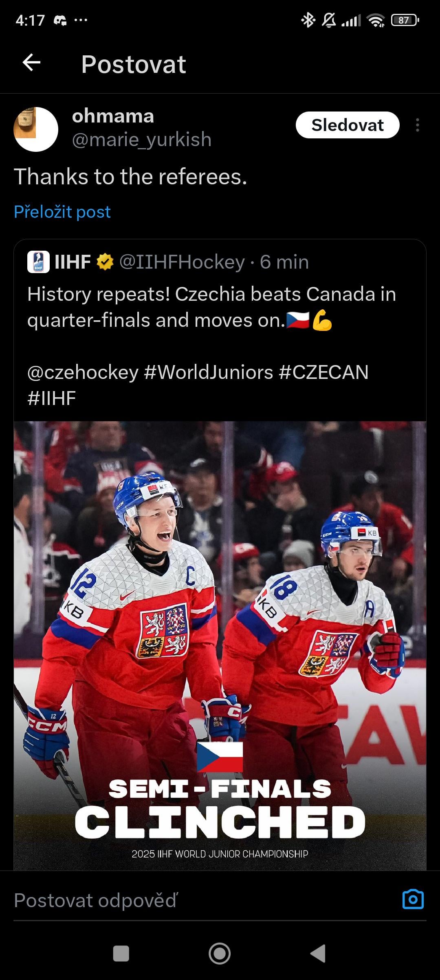
Task: Open the Semi-Finals Clinched image
Action: click(x=220, y=646)
